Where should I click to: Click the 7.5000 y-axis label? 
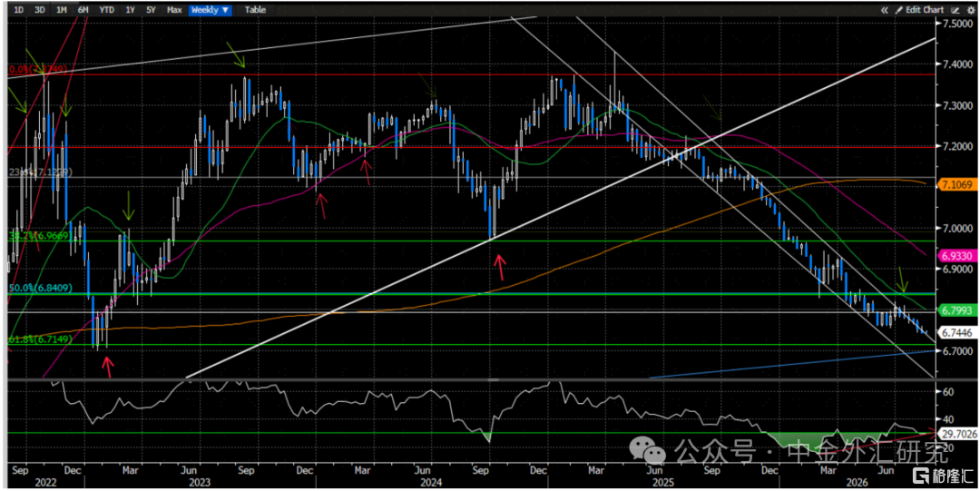pyautogui.click(x=957, y=23)
